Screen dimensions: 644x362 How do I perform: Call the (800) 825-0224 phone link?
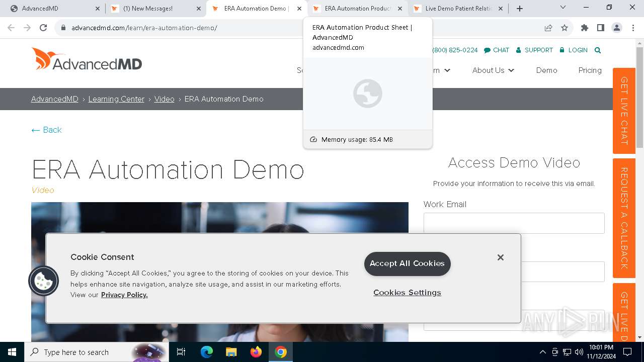click(x=455, y=50)
